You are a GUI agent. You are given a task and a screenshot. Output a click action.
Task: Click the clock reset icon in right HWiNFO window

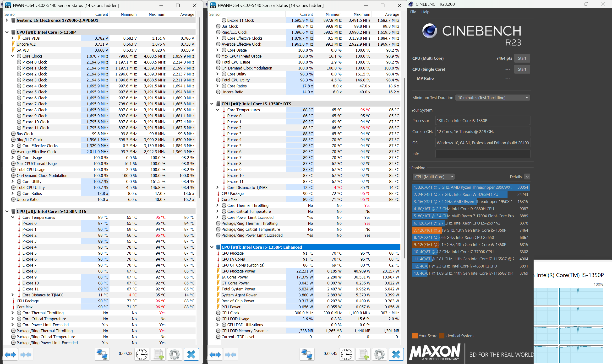pos(347,354)
